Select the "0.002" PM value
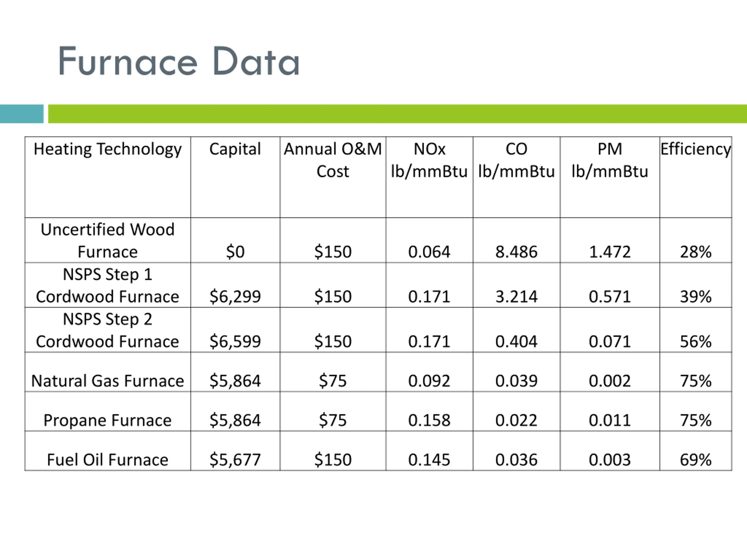Viewport: 747px width, 560px height. pyautogui.click(x=610, y=381)
